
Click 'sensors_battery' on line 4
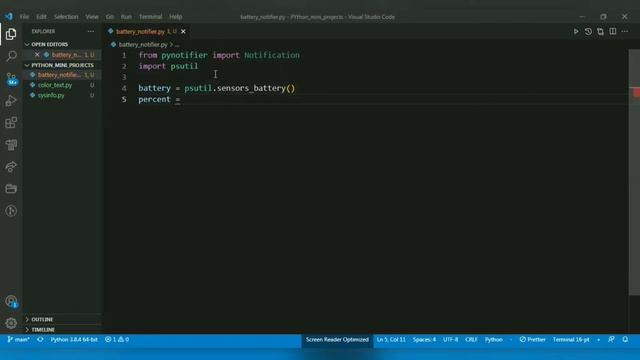click(251, 88)
